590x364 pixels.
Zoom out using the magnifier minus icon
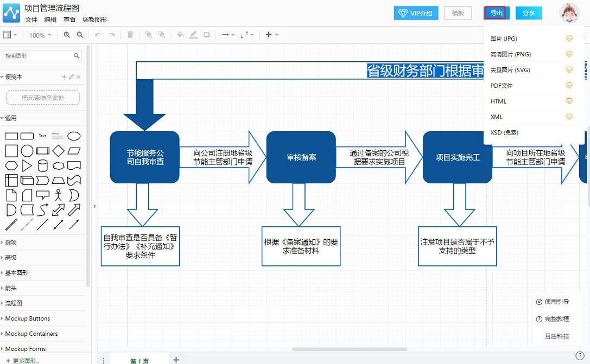pyautogui.click(x=80, y=34)
